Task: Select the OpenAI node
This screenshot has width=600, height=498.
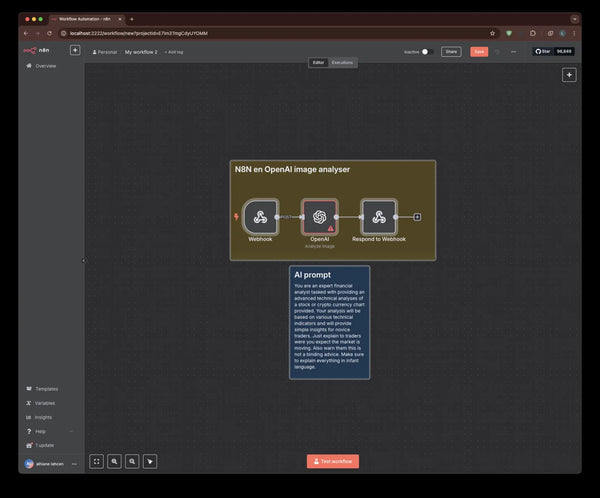Action: tap(320, 217)
